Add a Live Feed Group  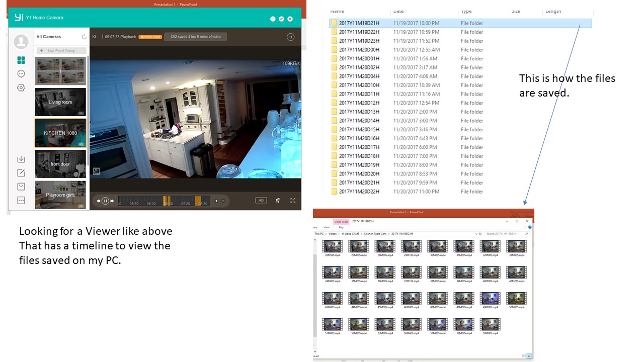point(61,51)
